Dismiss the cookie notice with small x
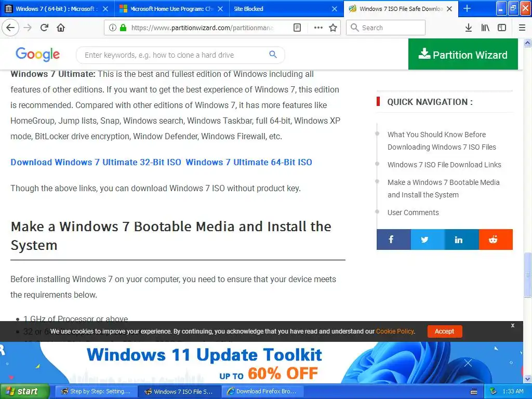This screenshot has width=532, height=399. (513, 325)
